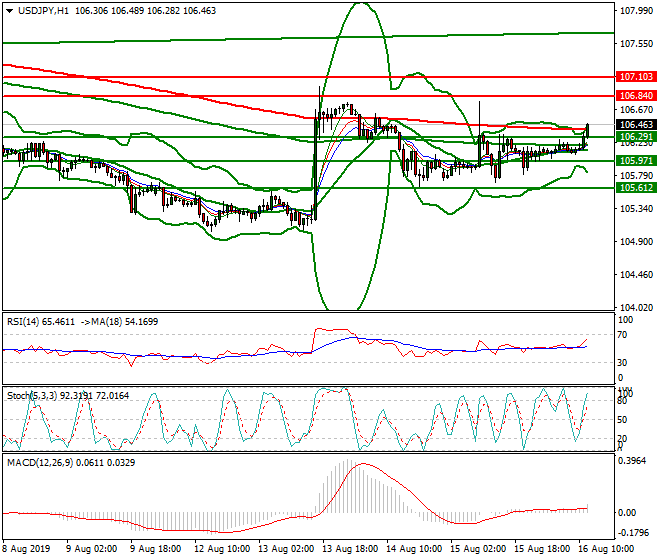Click the MACD(12,26,9) indicator label
The width and height of the screenshot is (660, 560).
click(x=40, y=463)
